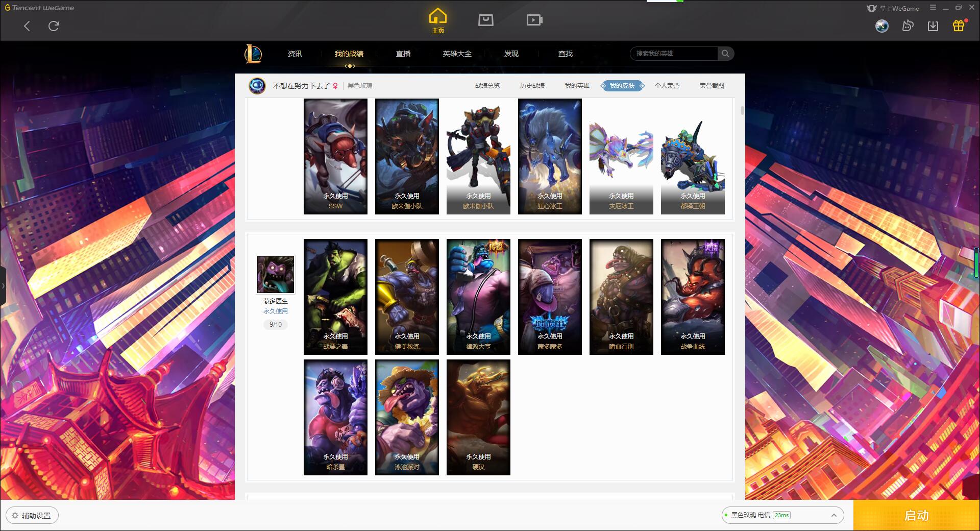
Task: Open the 查找 tab
Action: pyautogui.click(x=566, y=54)
